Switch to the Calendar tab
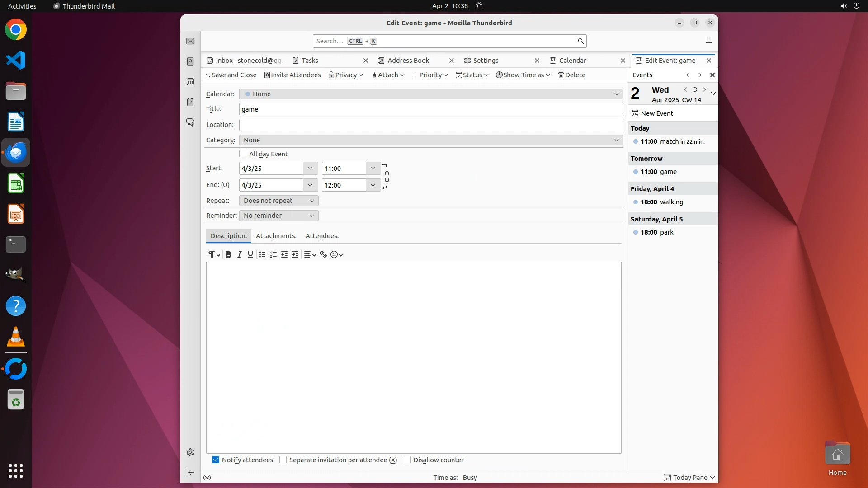Viewport: 868px width, 488px height. point(572,61)
